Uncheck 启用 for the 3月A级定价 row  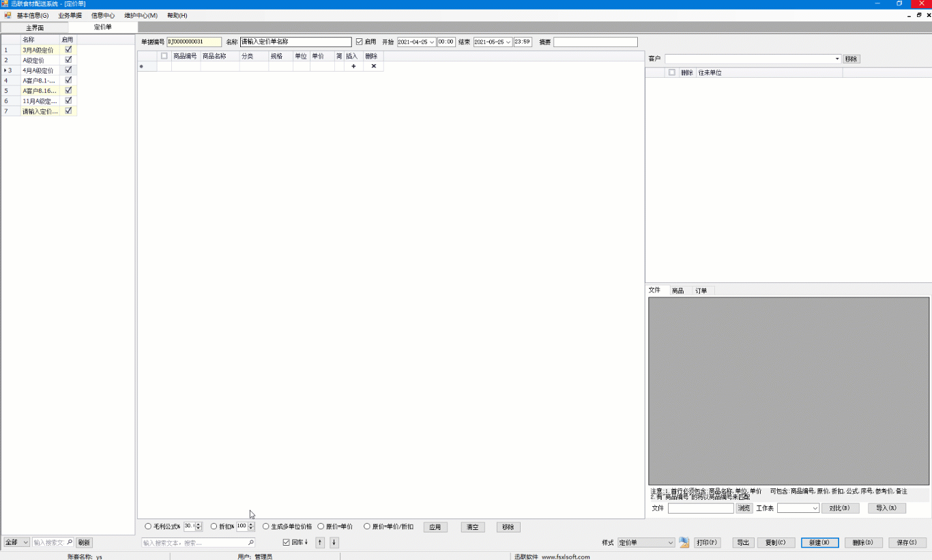click(68, 50)
